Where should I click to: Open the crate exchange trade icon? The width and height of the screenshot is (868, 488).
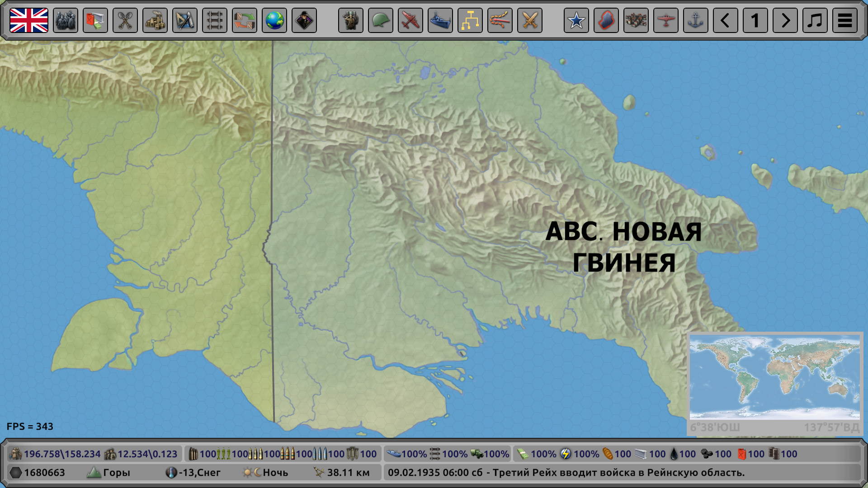245,20
